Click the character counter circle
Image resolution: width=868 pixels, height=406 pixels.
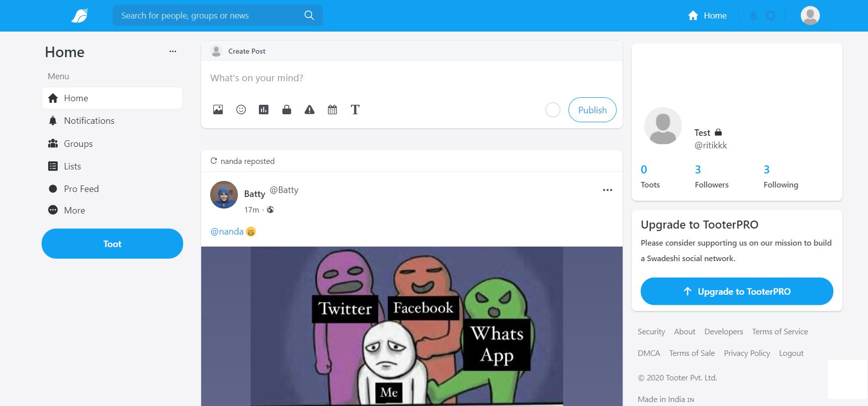(552, 110)
